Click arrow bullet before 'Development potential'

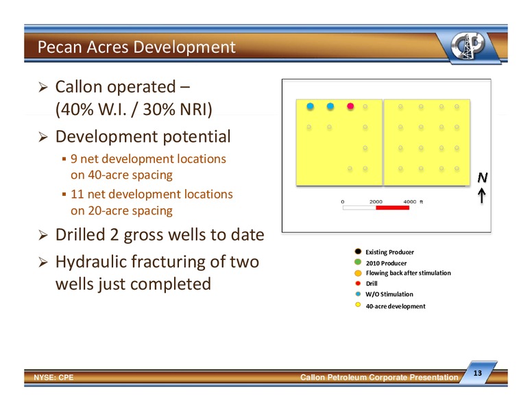tap(43, 137)
